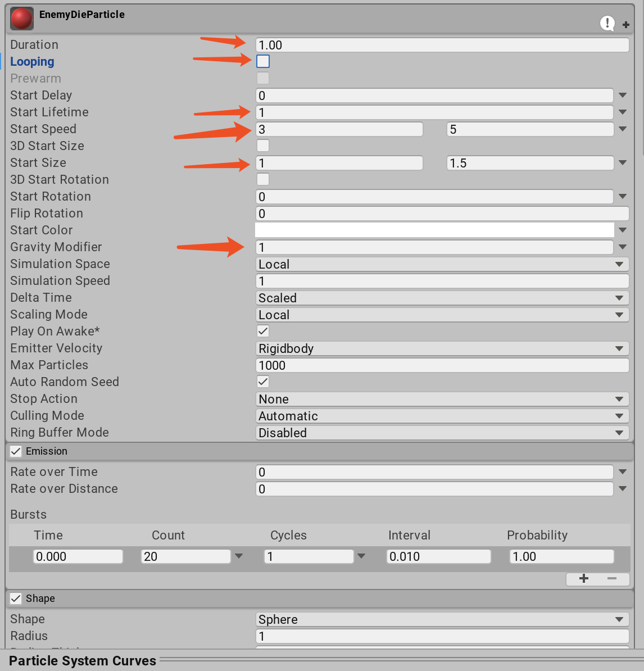Viewport: 644px width, 671px height.
Task: Remove burst with the minus button
Action: pos(612,579)
